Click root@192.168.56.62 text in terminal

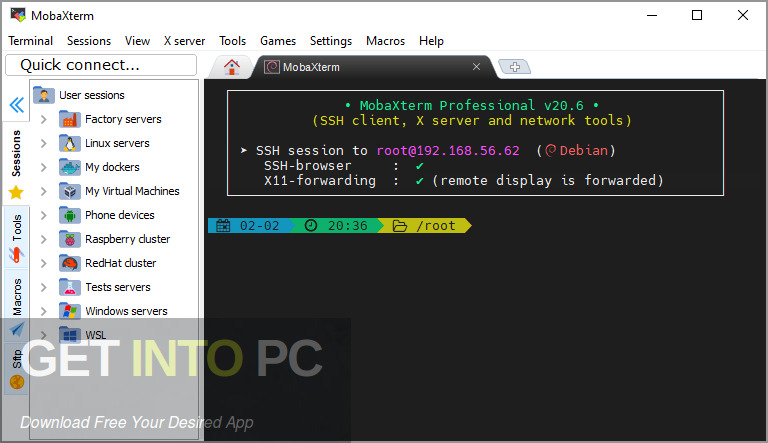click(448, 150)
